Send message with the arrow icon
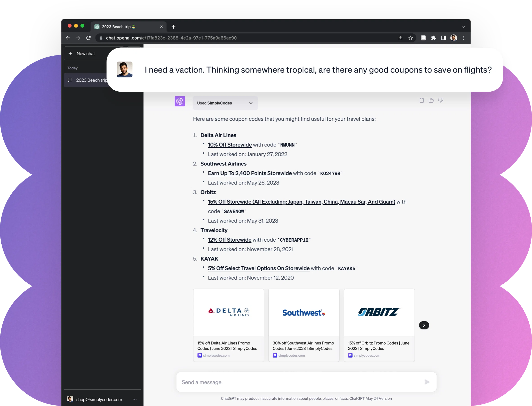The image size is (532, 406). coord(427,382)
